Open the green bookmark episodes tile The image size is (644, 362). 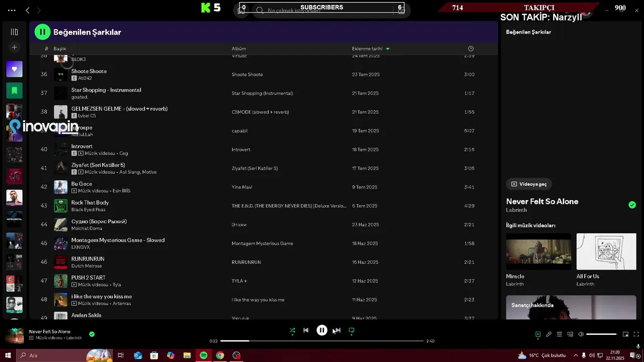pyautogui.click(x=14, y=90)
